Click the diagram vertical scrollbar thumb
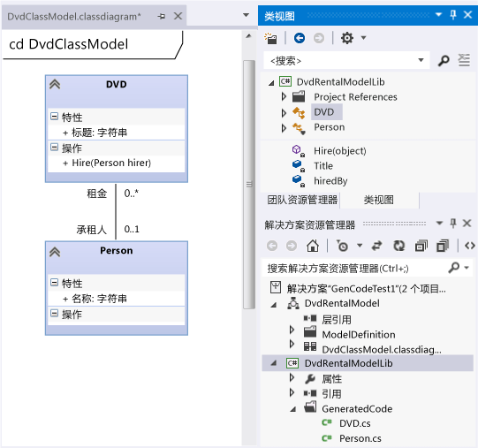Viewport: 478px width, 448px height. [249, 185]
